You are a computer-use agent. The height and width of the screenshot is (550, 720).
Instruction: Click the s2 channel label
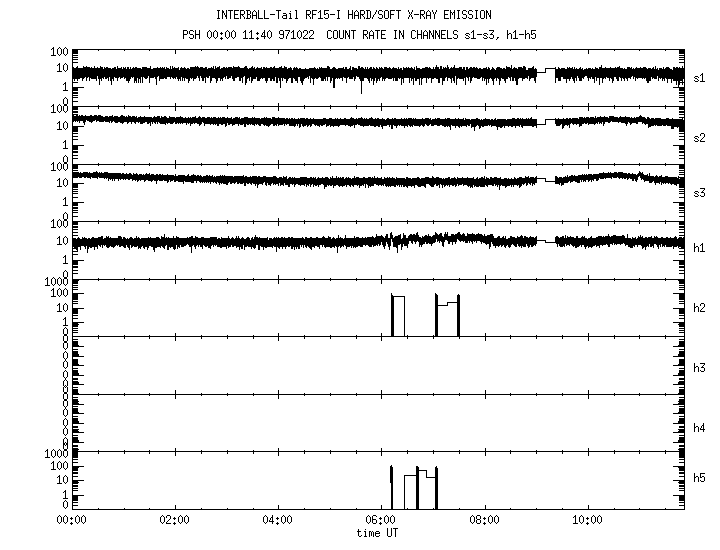tap(700, 135)
